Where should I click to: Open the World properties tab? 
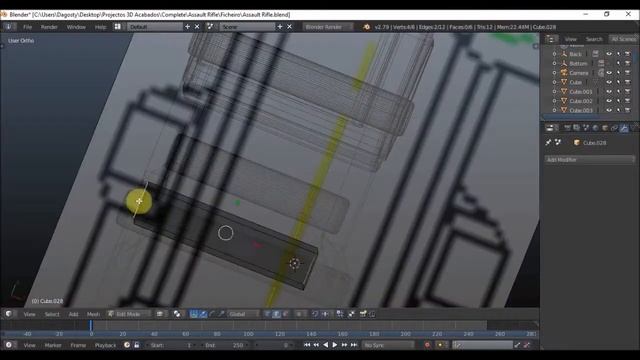(x=596, y=128)
